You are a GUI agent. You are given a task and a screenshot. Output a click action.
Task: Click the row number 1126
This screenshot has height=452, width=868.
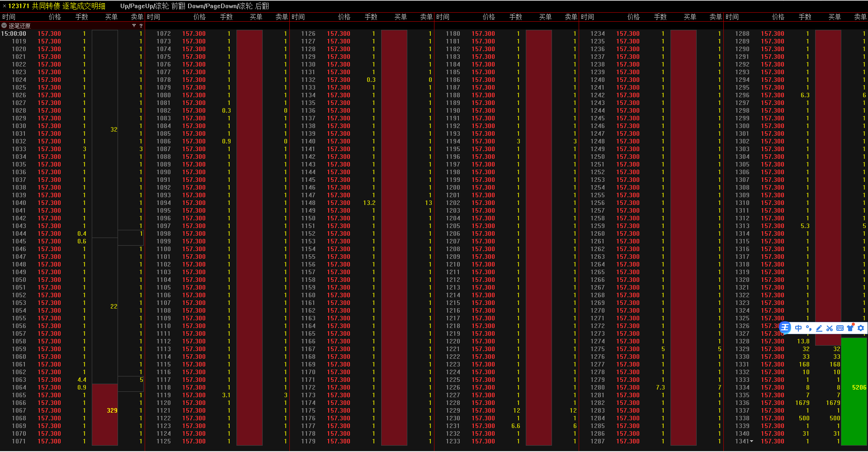308,34
